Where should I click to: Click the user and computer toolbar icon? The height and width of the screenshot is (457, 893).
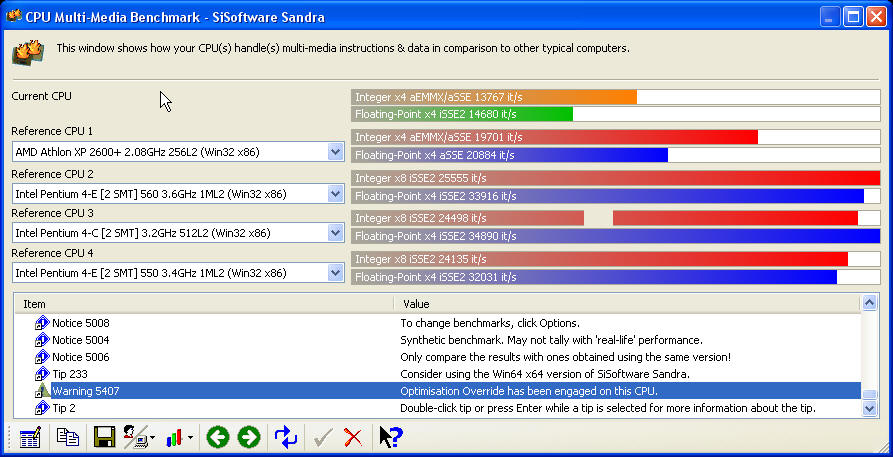click(136, 437)
